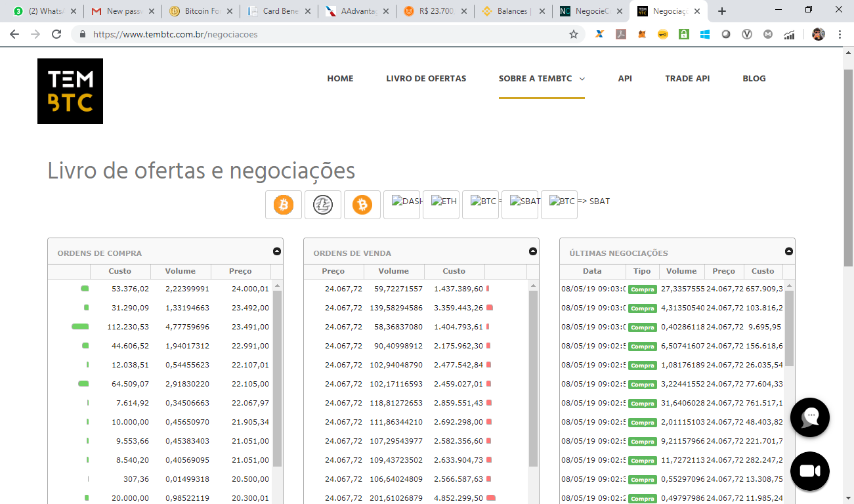Screen dimensions: 854x504
Task: View site info via the padlock icon
Action: pos(83,34)
